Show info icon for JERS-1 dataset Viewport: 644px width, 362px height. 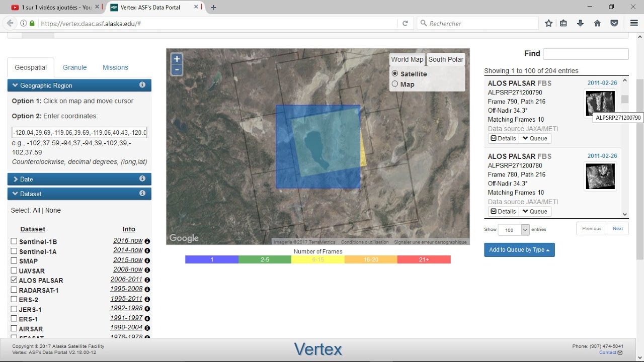(147, 309)
